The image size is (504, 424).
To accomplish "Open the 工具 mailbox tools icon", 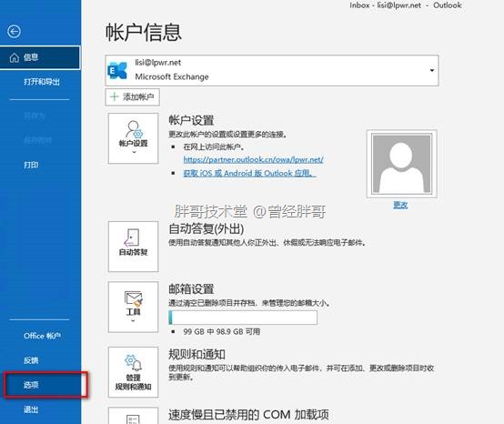I will (x=134, y=307).
